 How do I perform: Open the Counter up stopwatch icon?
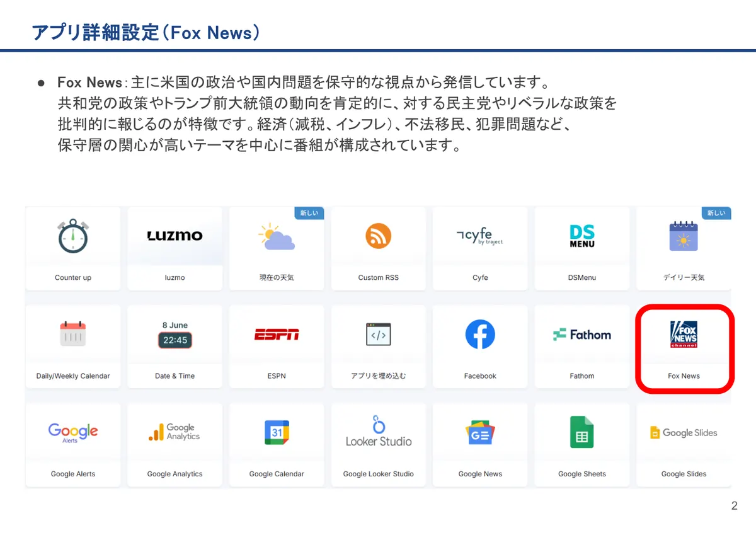point(73,236)
